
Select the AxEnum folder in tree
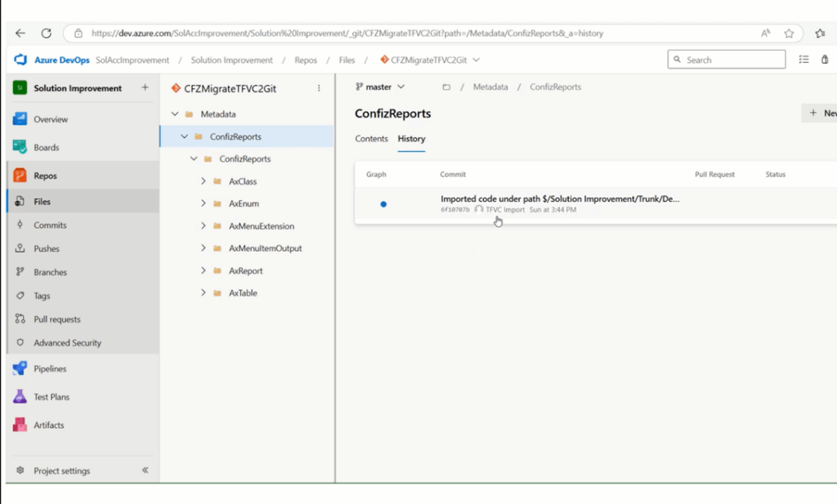(244, 203)
